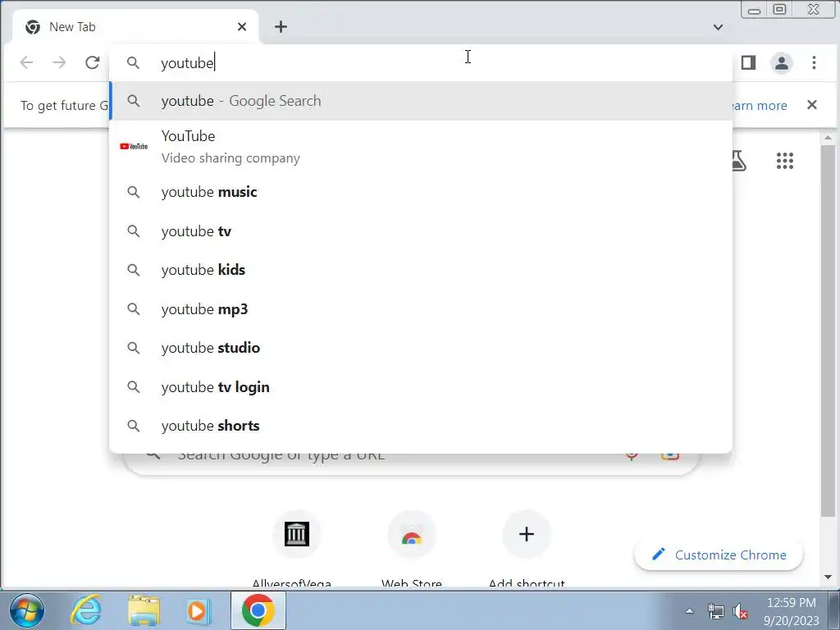Click the Customize Chrome button

tap(719, 555)
